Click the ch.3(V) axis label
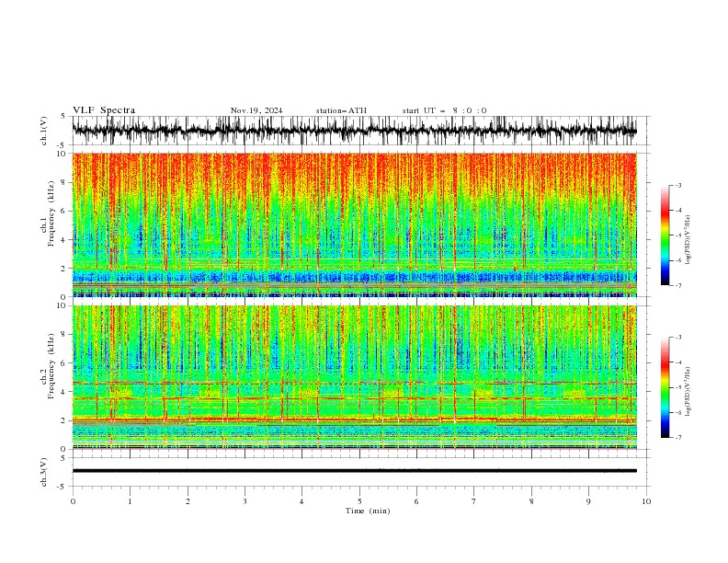Viewport: 728px width, 563px height. (44, 472)
